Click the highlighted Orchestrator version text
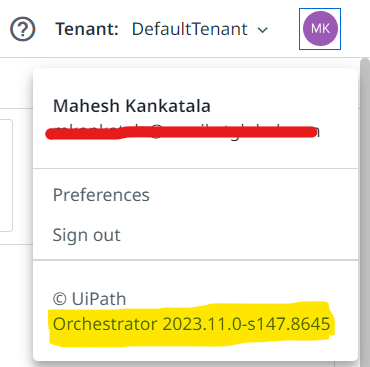This screenshot has height=367, width=370. point(191,324)
